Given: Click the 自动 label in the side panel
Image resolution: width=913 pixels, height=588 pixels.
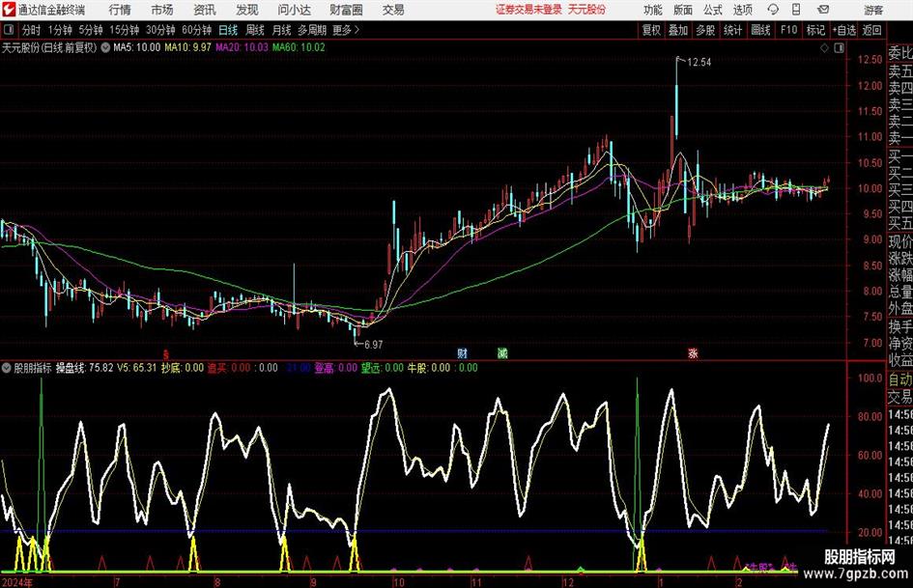Looking at the screenshot, I should 900,379.
